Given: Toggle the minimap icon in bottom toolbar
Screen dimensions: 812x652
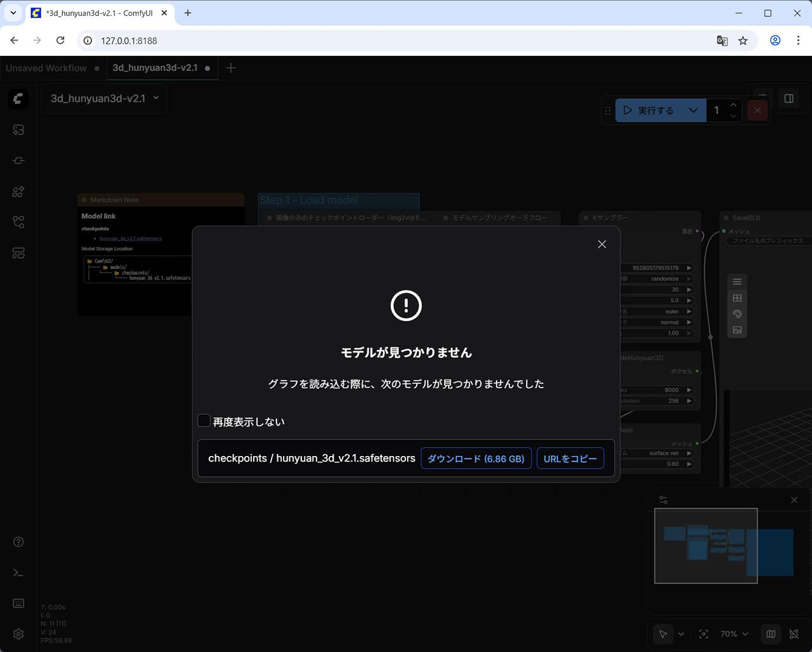Looking at the screenshot, I should pyautogui.click(x=771, y=634).
